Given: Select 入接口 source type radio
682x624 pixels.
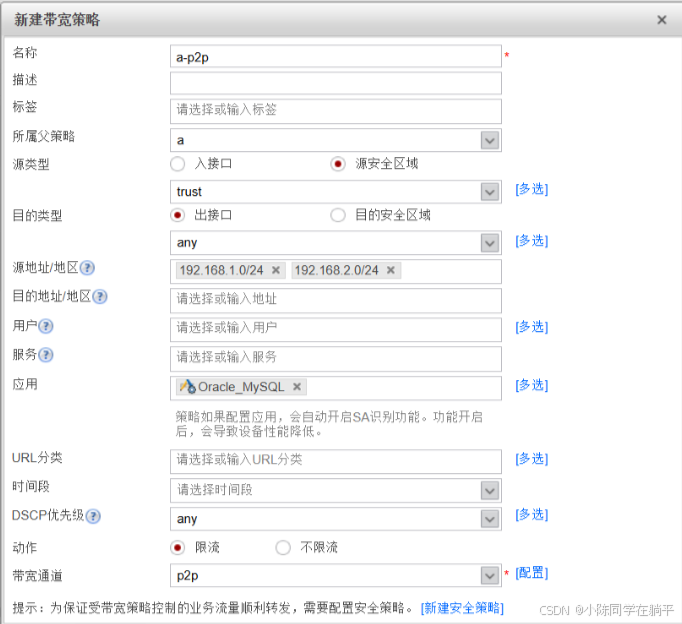Looking at the screenshot, I should coord(177,164).
